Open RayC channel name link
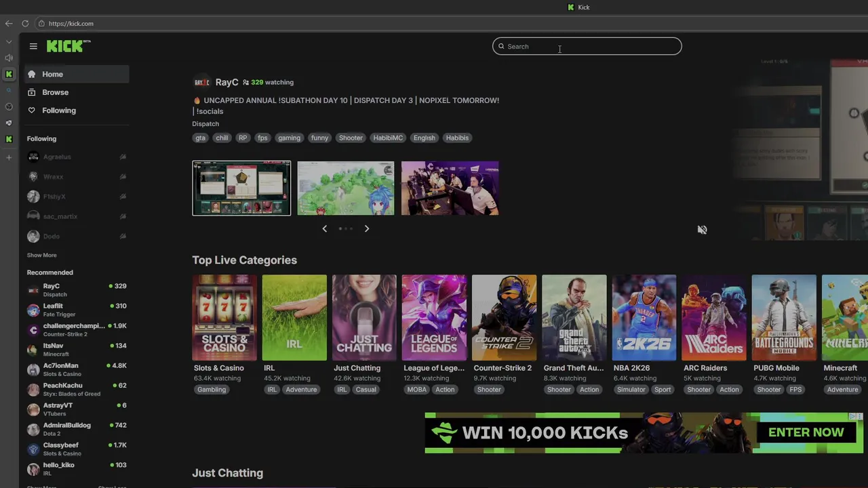 pos(226,82)
